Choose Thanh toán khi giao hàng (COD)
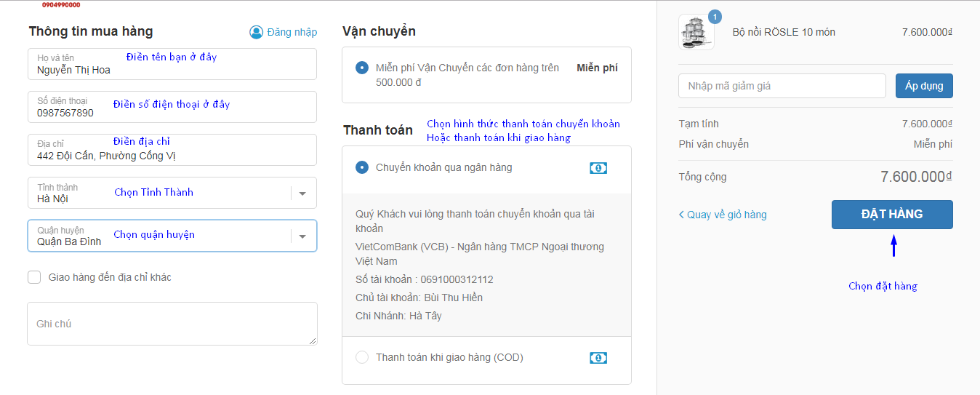Image resolution: width=980 pixels, height=395 pixels. click(x=362, y=357)
